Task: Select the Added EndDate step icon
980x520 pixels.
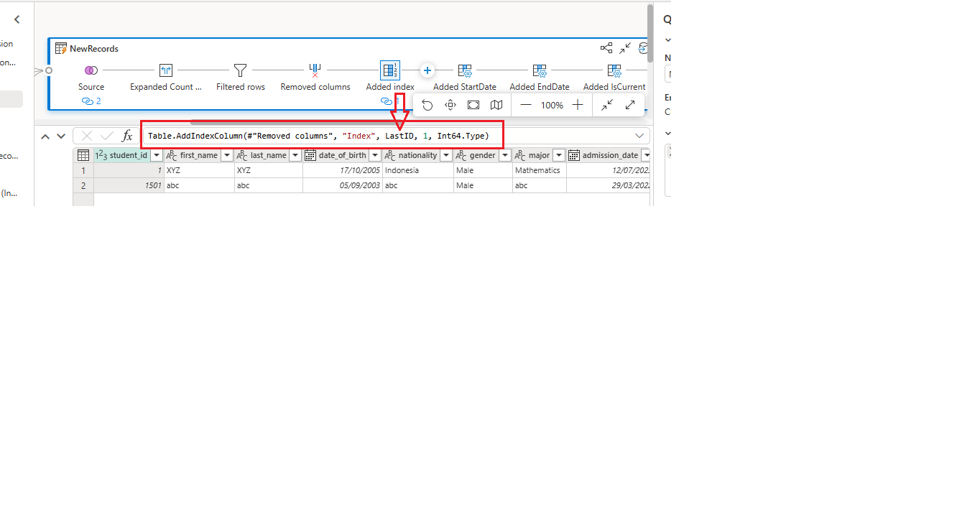Action: [540, 70]
